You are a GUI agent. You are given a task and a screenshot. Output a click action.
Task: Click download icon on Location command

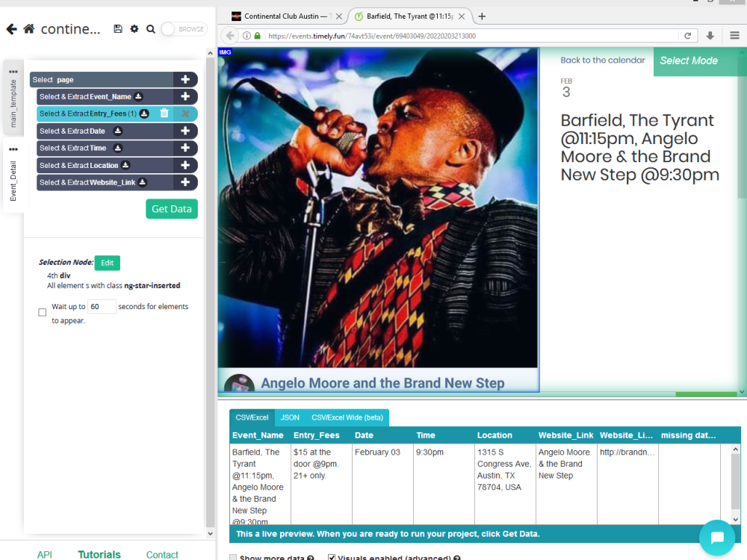coord(125,165)
